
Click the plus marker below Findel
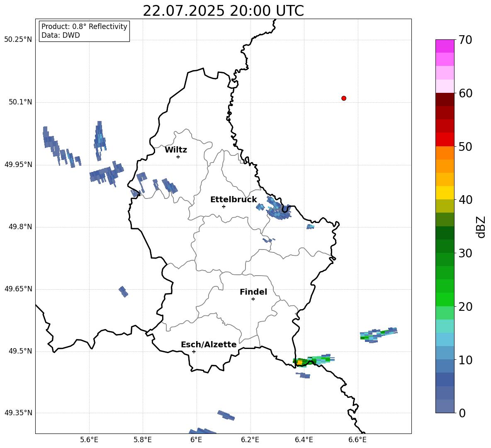click(253, 299)
